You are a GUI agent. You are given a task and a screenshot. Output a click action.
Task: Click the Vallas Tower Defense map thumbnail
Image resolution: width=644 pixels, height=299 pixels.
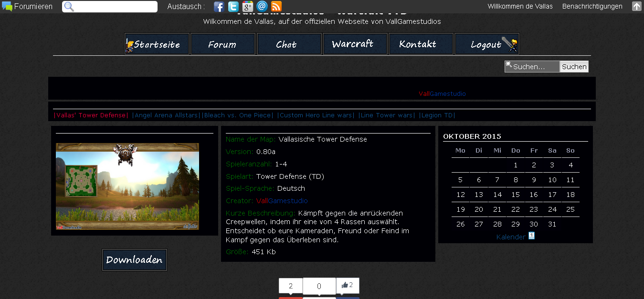(x=127, y=186)
